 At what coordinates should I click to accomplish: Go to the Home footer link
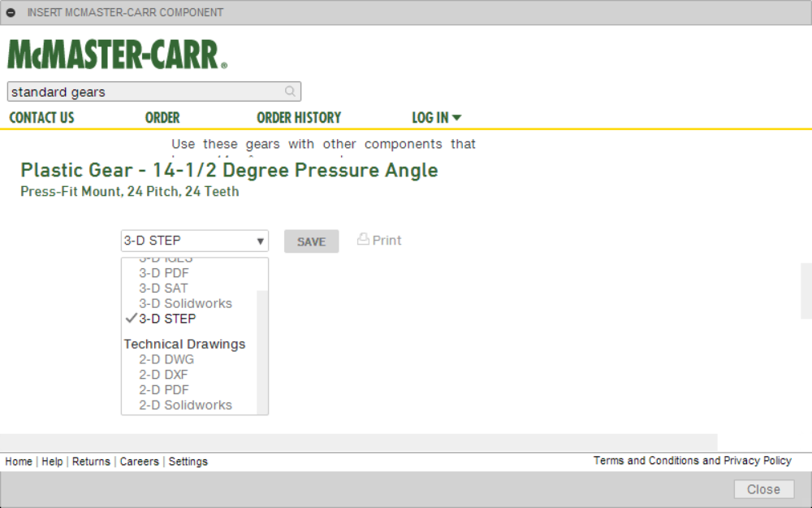tap(19, 462)
